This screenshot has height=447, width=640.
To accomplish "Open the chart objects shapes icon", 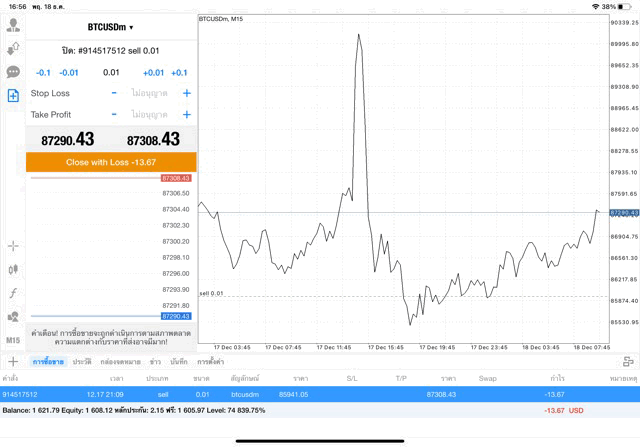I will click(x=13, y=316).
